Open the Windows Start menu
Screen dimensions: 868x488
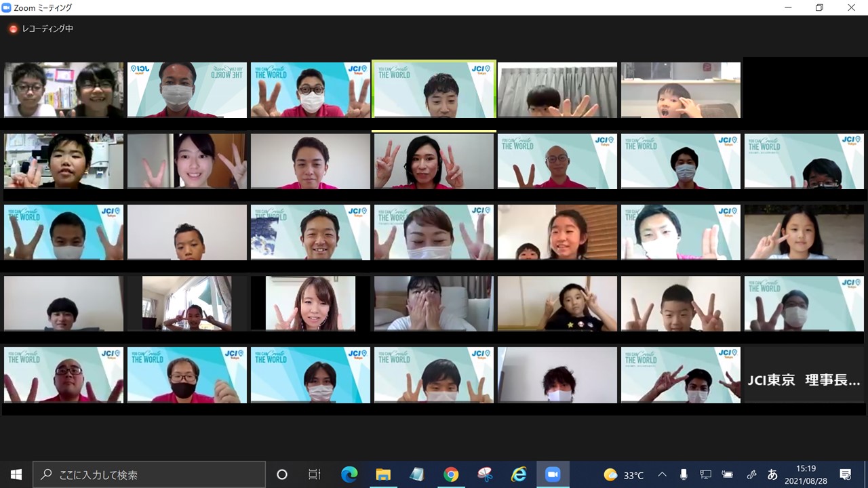coord(16,474)
